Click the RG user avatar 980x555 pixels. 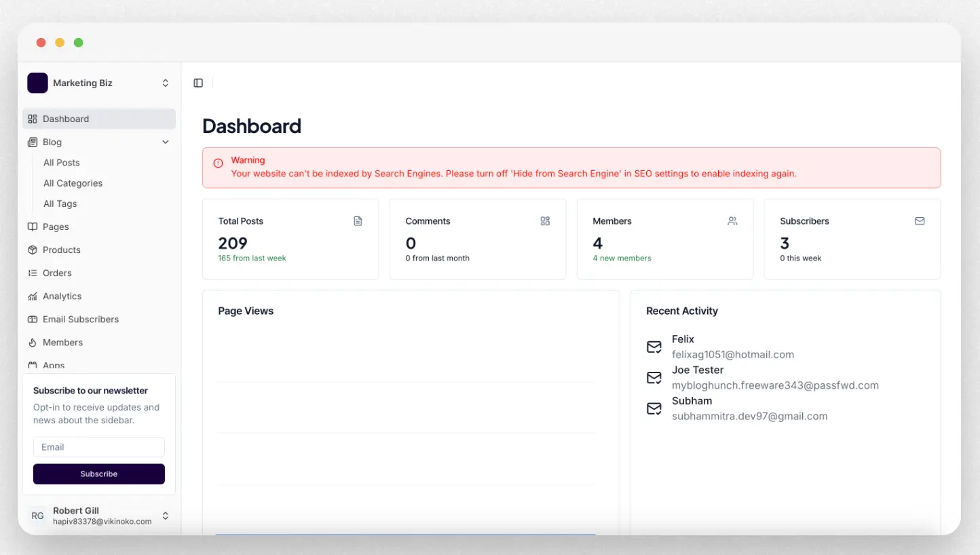[x=37, y=516]
